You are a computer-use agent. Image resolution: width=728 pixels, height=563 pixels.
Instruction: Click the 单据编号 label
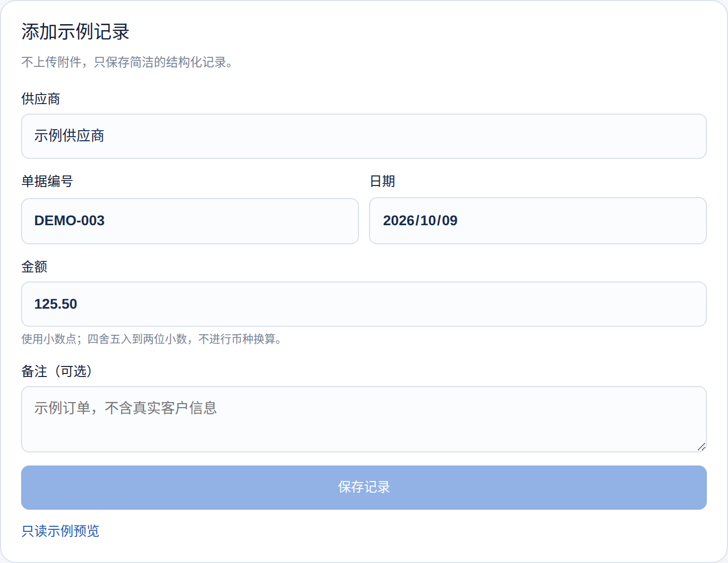47,181
